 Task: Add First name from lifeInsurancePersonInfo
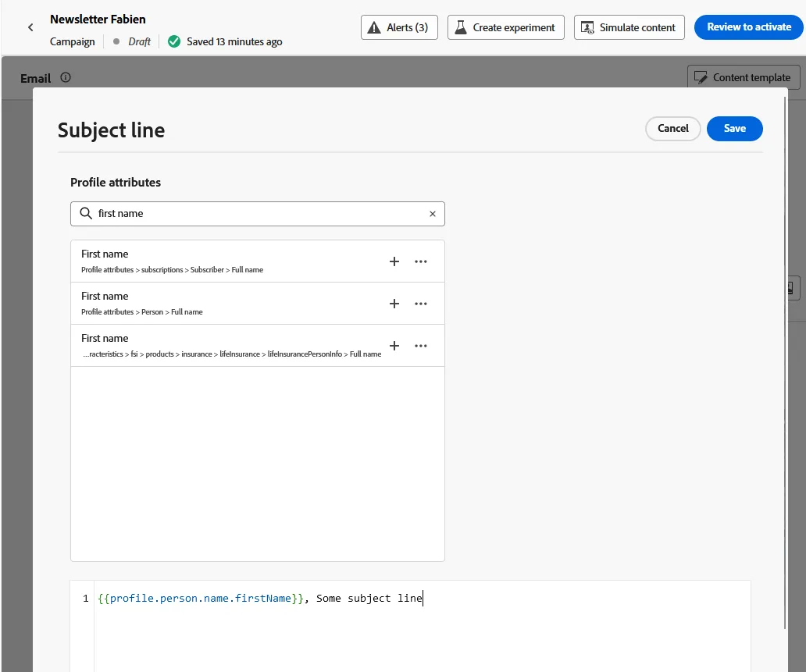394,346
